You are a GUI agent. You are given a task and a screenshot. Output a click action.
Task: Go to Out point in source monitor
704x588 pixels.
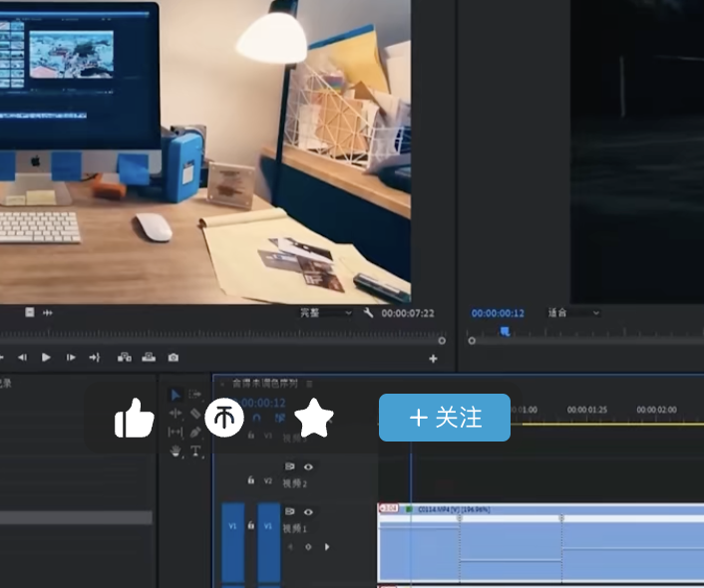[95, 358]
